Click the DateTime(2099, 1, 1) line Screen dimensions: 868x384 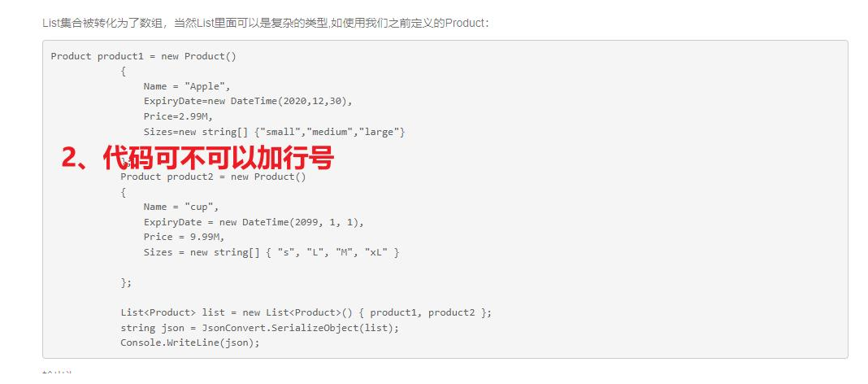[x=254, y=222]
